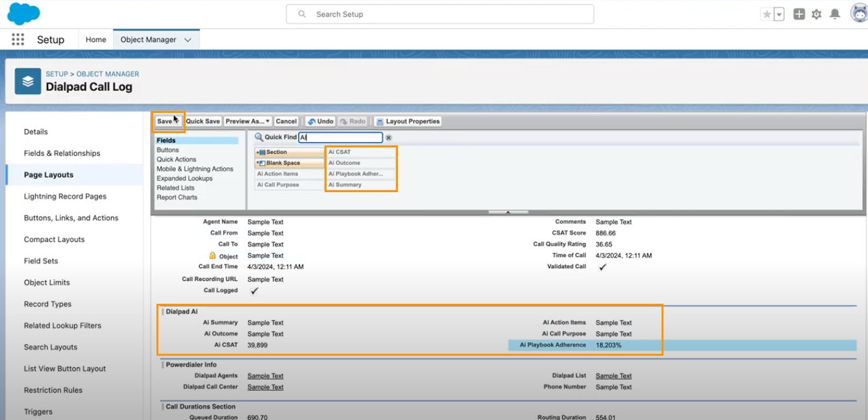Click the favorites star icon

(767, 14)
